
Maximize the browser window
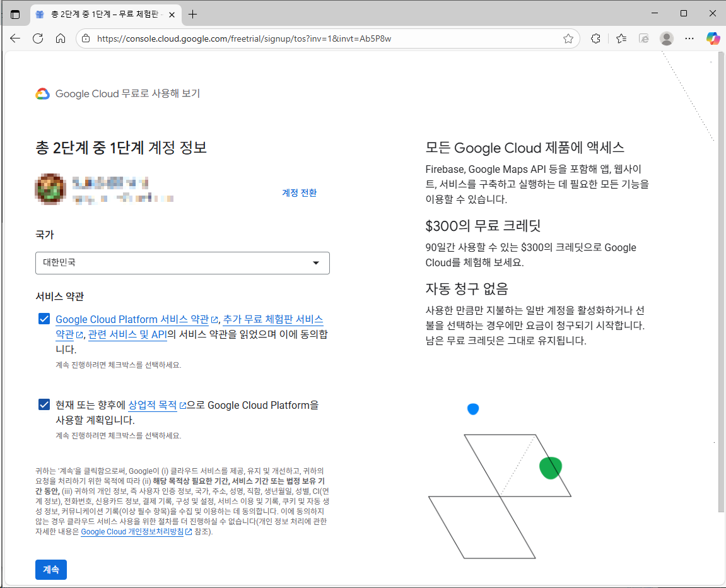683,13
